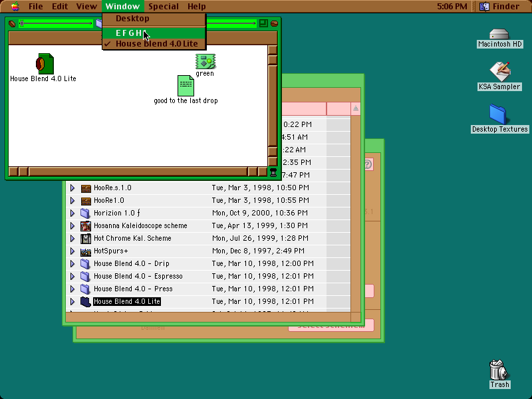
Task: Expand the House Blend 4.0 - Drip folder
Action: tap(72, 263)
